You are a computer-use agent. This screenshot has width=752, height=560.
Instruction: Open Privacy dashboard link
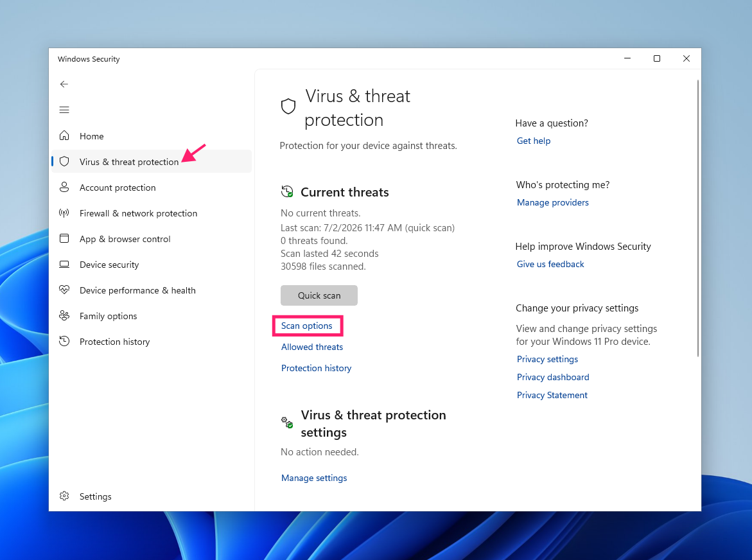pos(552,378)
